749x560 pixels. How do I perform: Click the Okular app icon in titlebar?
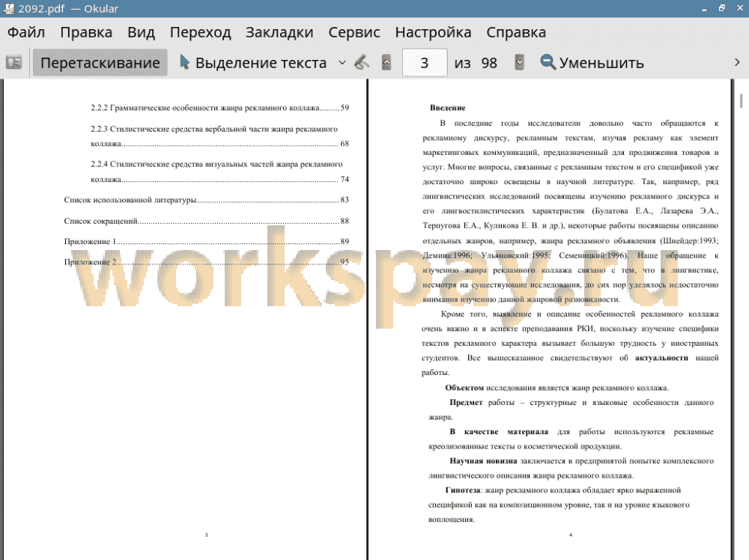pyautogui.click(x=8, y=8)
